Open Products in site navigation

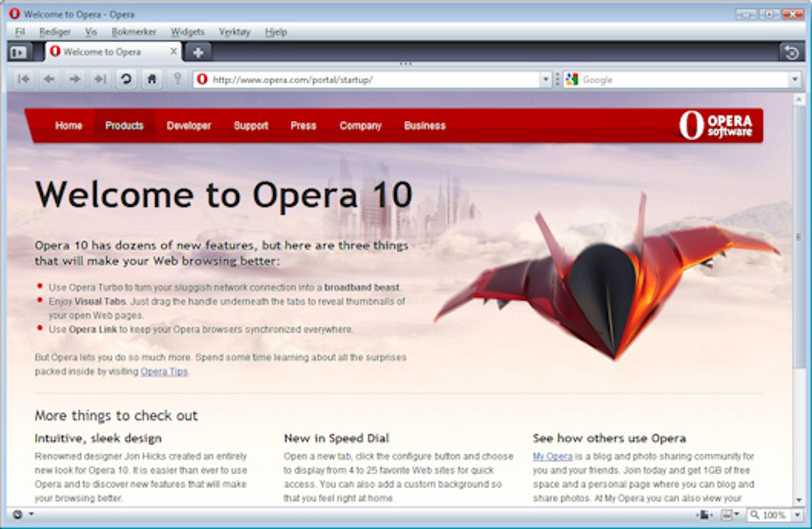tap(124, 126)
